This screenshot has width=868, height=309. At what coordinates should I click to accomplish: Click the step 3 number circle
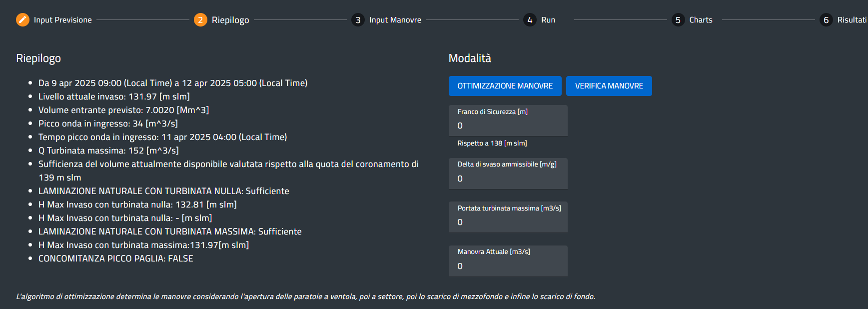[358, 20]
